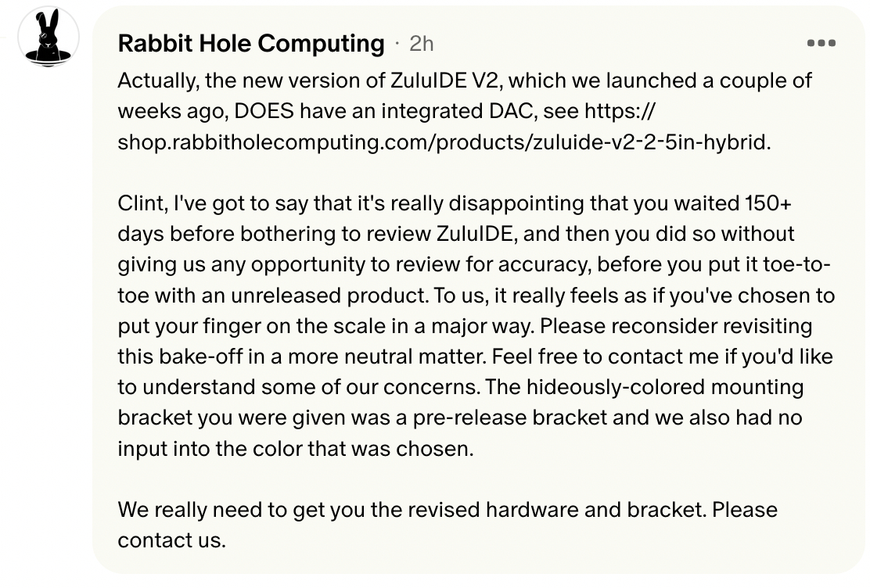The height and width of the screenshot is (588, 870).
Task: Click the final words contact us
Action: click(171, 540)
